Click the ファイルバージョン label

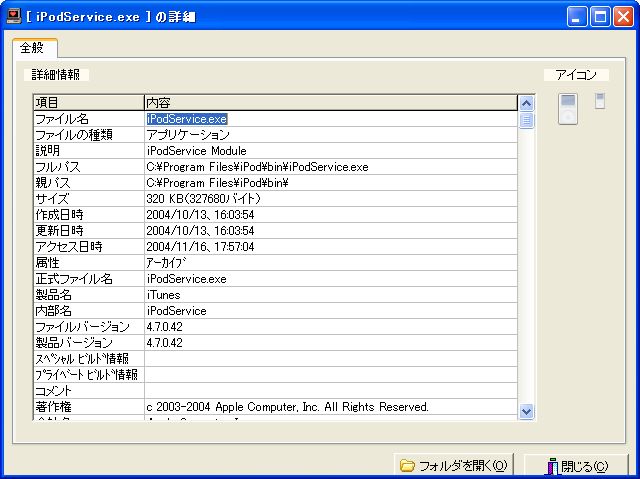click(x=82, y=326)
